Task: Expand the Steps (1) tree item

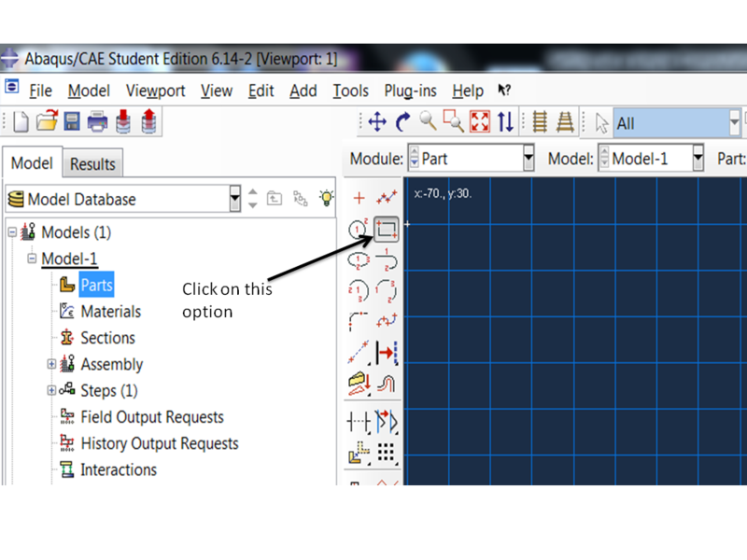Action: click(50, 390)
